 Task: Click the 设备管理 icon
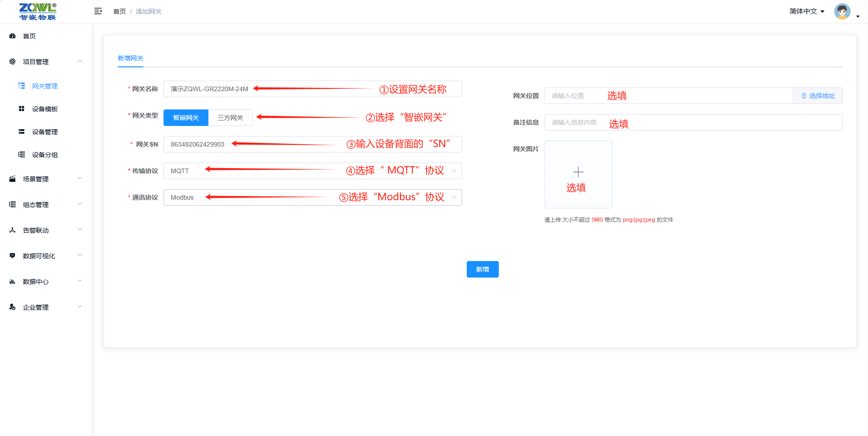pyautogui.click(x=22, y=131)
